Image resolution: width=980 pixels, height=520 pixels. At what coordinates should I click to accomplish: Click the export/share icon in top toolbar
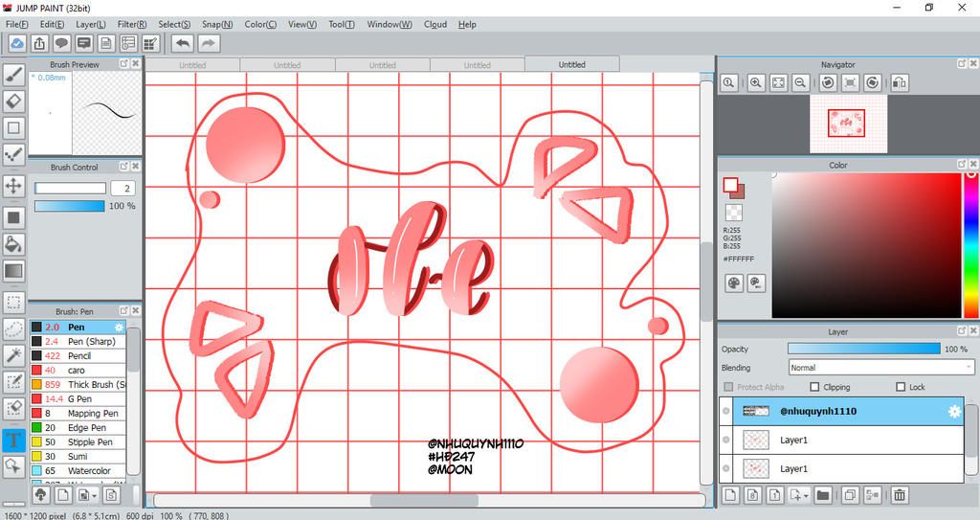[39, 43]
